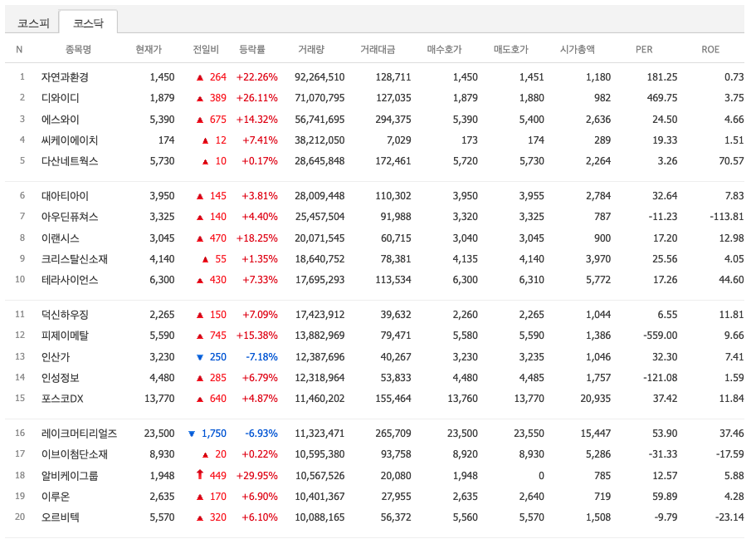
Task: Click the 현재가 column header
Action: coord(149,49)
